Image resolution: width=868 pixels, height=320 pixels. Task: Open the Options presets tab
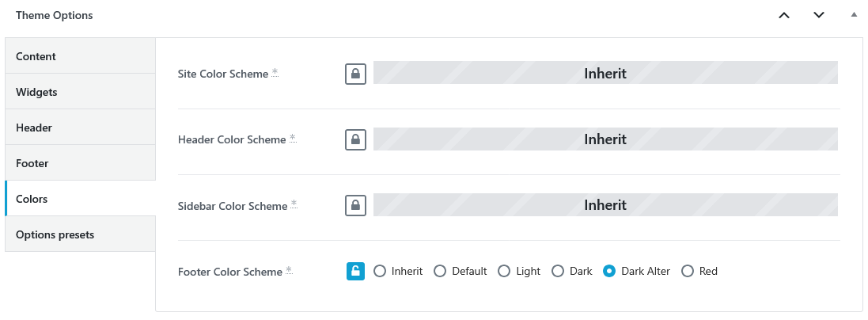[x=80, y=234]
